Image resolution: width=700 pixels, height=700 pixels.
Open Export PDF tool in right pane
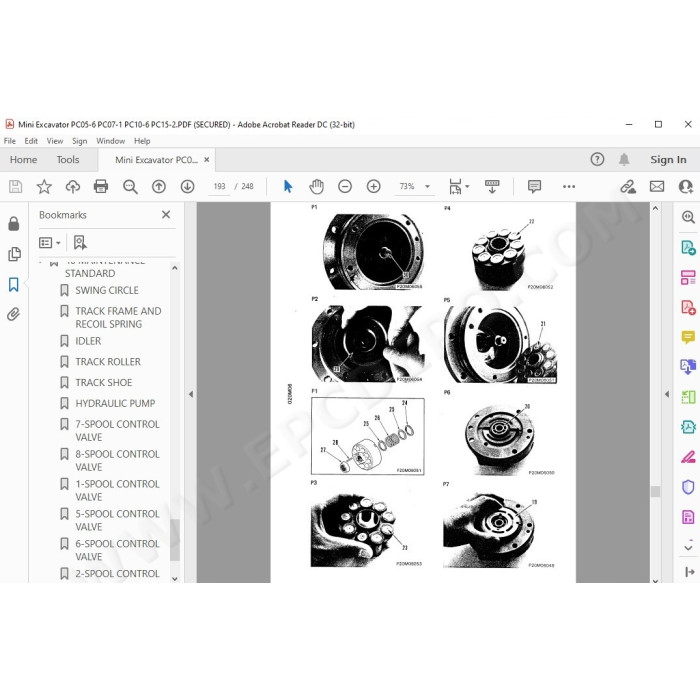pyautogui.click(x=688, y=247)
